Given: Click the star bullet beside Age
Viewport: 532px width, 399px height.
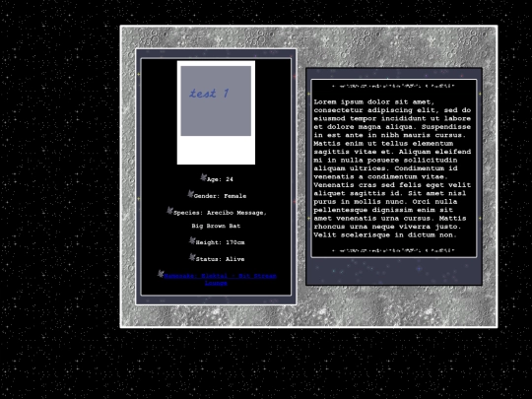Looking at the screenshot, I should click(203, 177).
